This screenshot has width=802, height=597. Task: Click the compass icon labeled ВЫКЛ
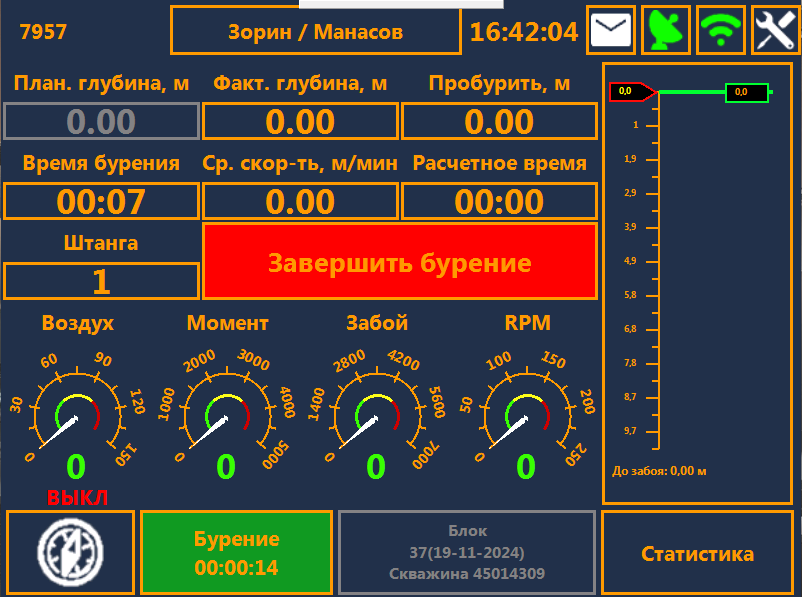(x=70, y=552)
